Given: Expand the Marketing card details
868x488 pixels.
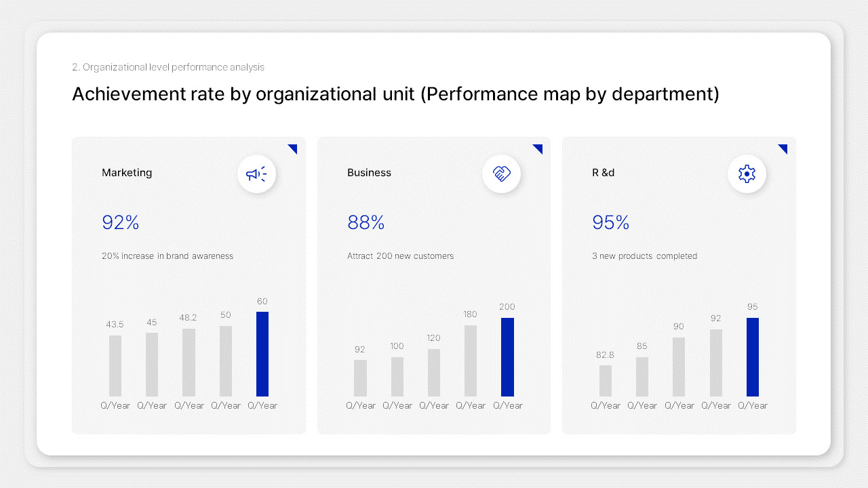Looking at the screenshot, I should (189, 285).
